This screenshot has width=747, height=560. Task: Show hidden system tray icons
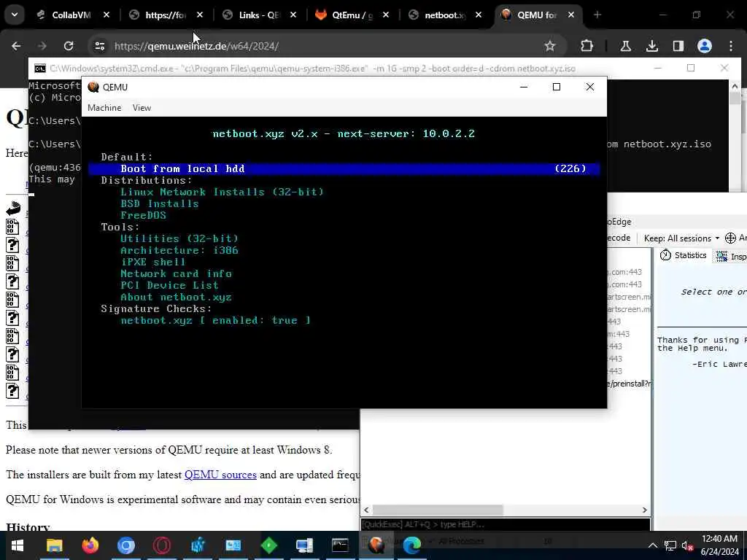tap(653, 545)
